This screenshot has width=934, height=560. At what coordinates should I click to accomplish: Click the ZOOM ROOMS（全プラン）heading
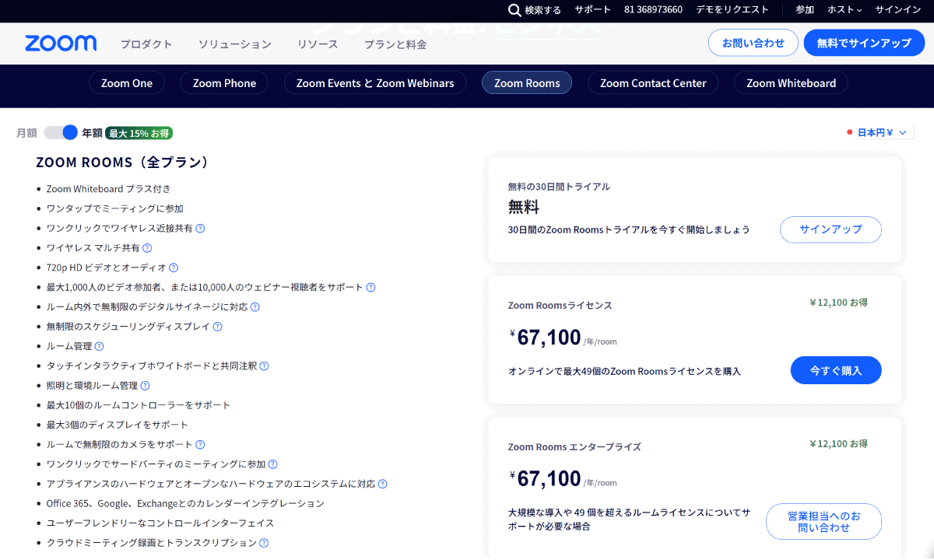click(123, 163)
